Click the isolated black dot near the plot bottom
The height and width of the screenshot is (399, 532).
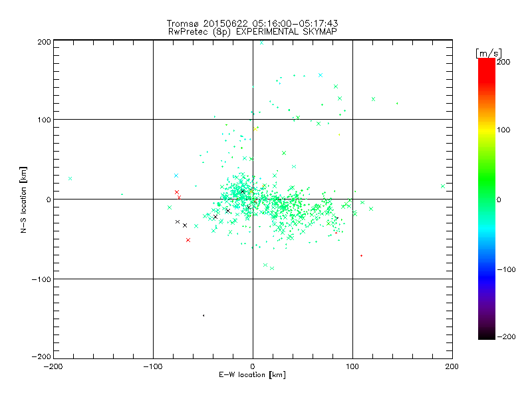coord(203,315)
